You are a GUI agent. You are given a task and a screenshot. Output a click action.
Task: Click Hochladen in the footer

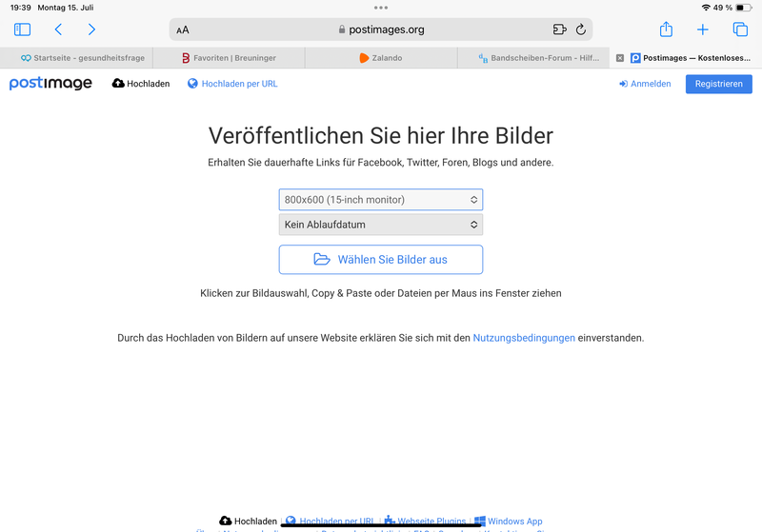tap(248, 521)
